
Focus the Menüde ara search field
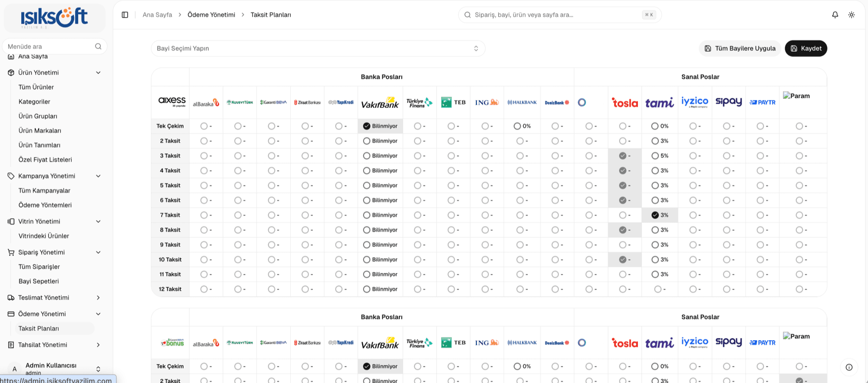pos(54,46)
